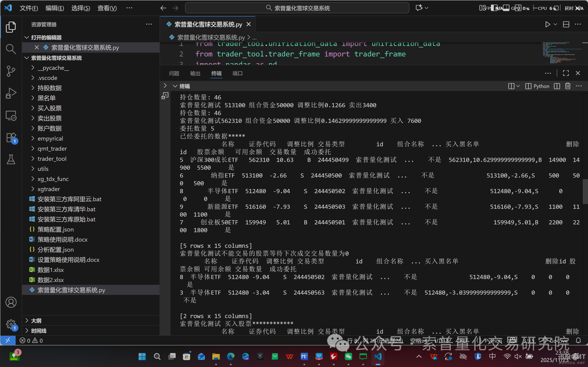The width and height of the screenshot is (588, 367).
Task: Open the Extensions view
Action: pos(11,138)
